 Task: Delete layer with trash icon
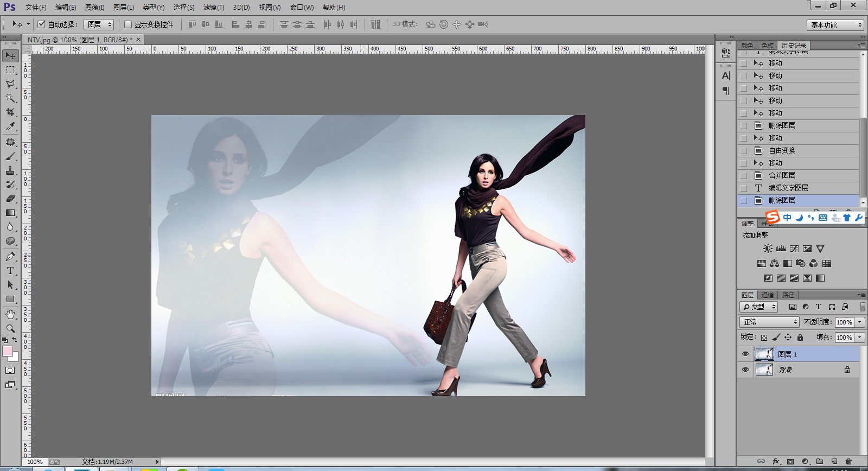click(x=849, y=461)
